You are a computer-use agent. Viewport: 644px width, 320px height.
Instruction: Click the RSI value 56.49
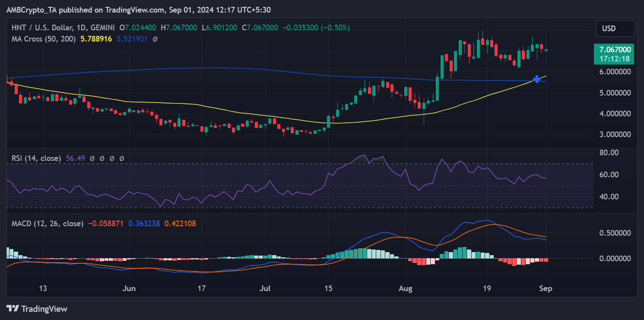click(76, 159)
